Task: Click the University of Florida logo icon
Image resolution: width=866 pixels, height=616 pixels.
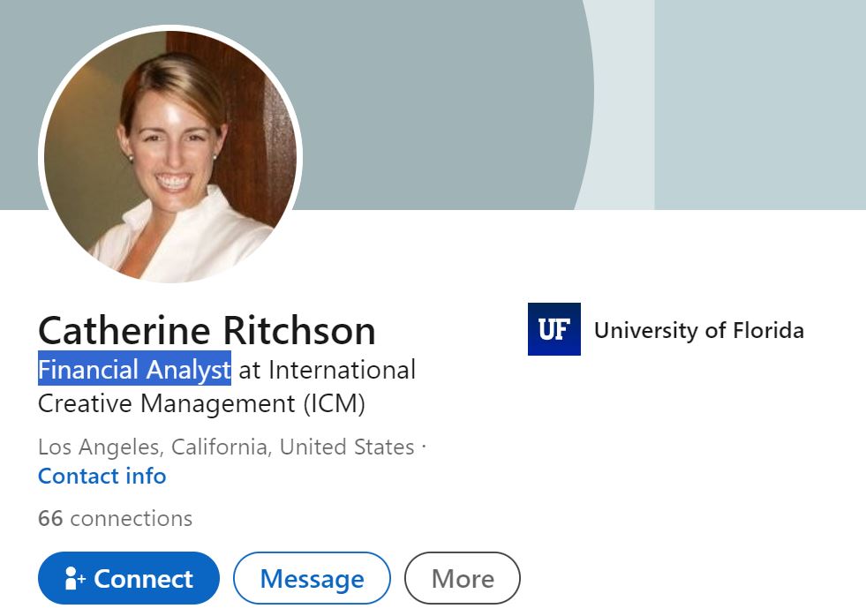Action: (554, 329)
